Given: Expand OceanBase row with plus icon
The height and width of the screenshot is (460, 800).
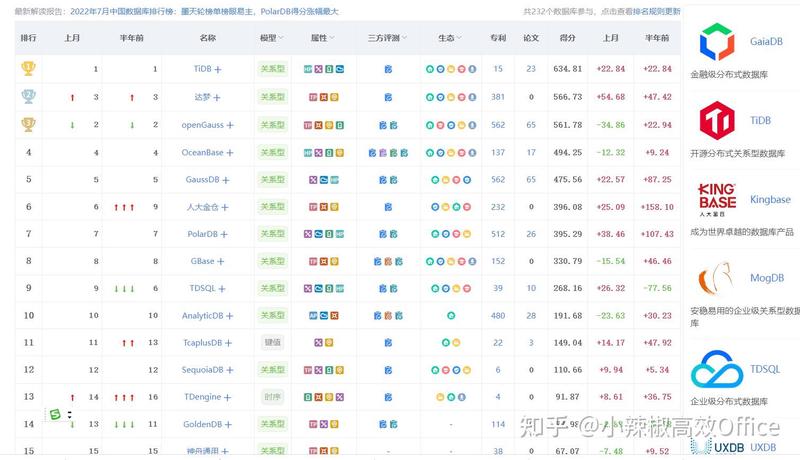Looking at the screenshot, I should pyautogui.click(x=230, y=152).
